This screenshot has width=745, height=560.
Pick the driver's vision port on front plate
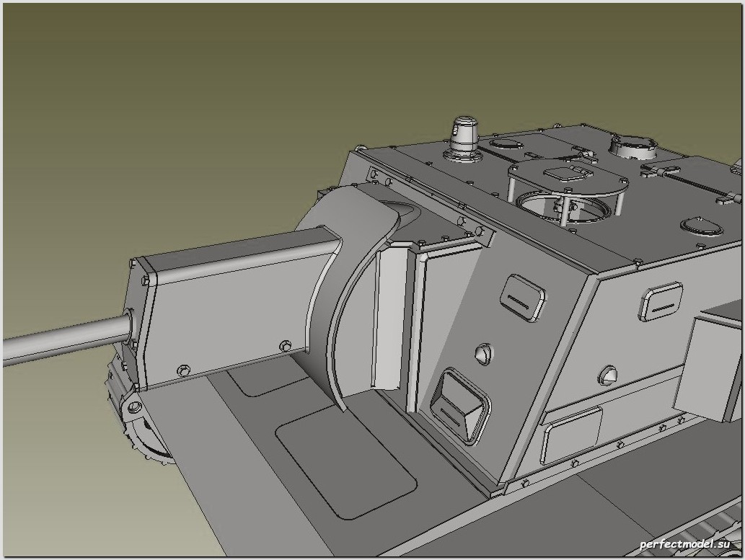point(460,406)
